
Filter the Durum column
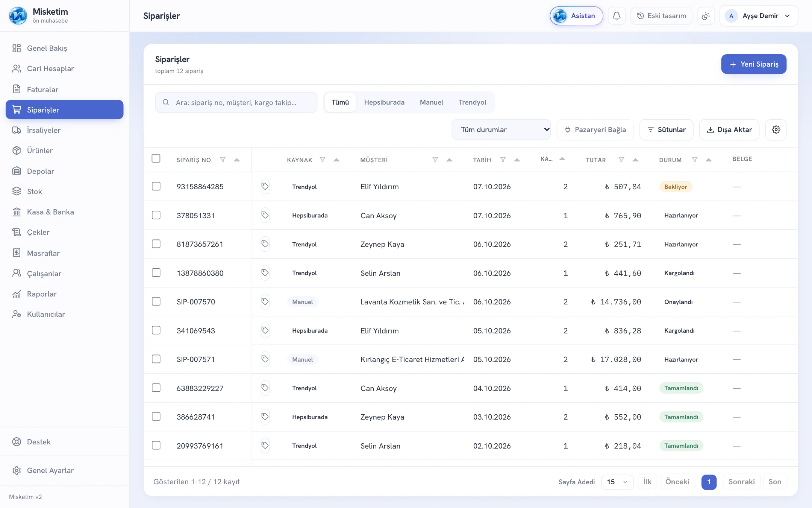pos(694,160)
